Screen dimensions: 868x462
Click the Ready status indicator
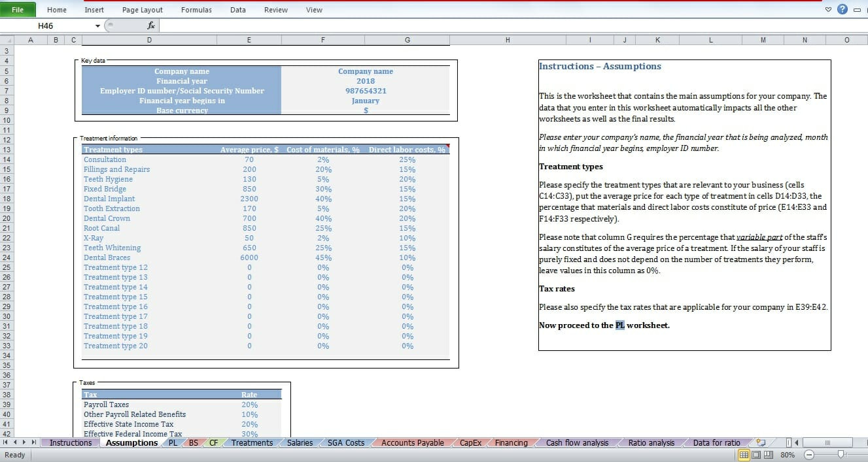14,455
